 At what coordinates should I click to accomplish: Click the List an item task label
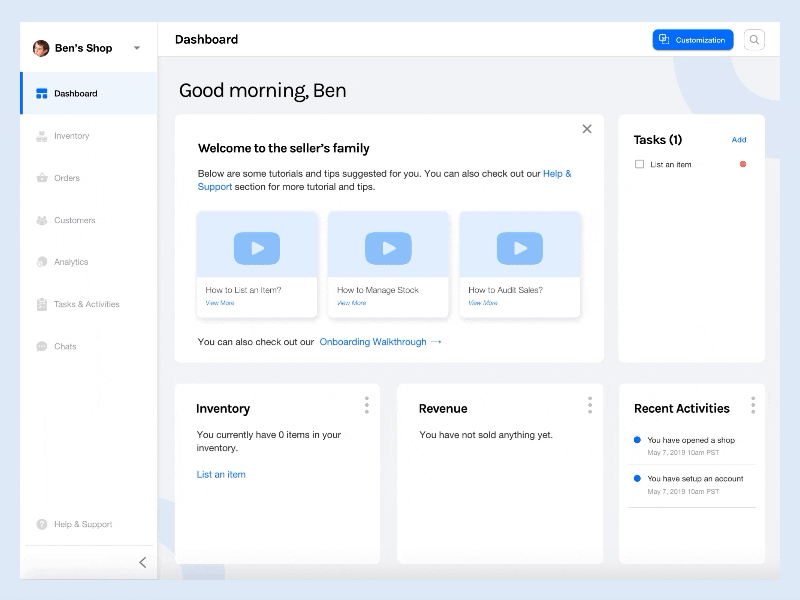670,164
